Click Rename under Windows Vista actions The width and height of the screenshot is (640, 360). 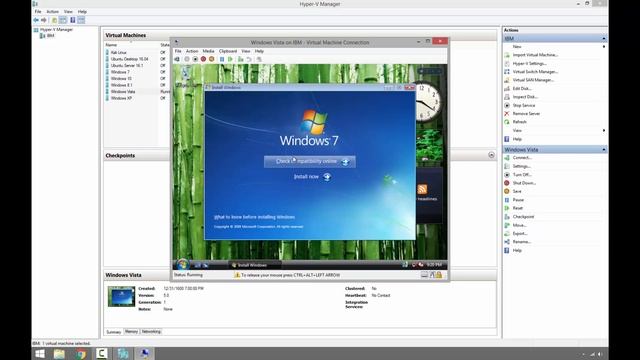pyautogui.click(x=522, y=242)
